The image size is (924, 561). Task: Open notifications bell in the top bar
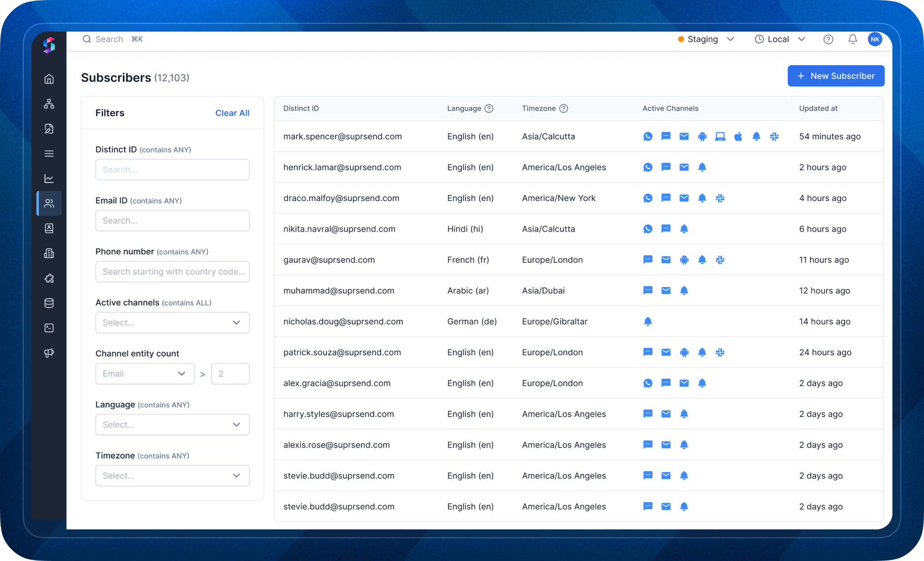[x=852, y=39]
